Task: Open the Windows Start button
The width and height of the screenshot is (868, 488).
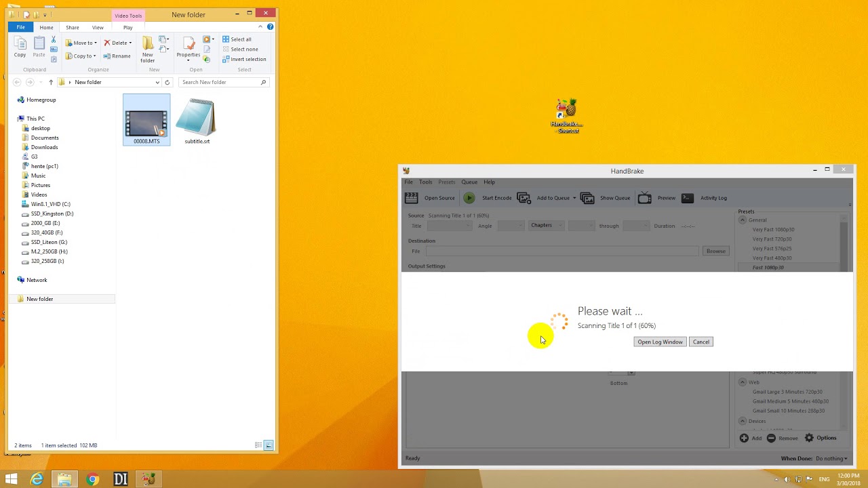Action: [11, 480]
